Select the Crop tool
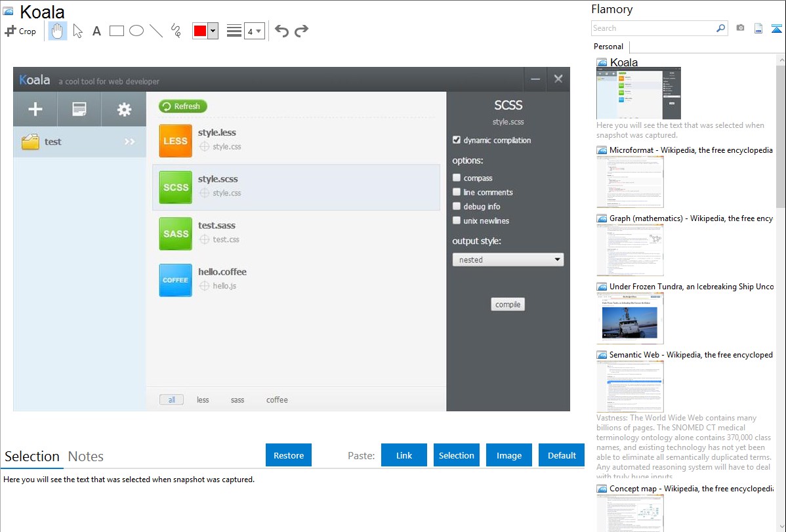The image size is (786, 532). coord(20,31)
